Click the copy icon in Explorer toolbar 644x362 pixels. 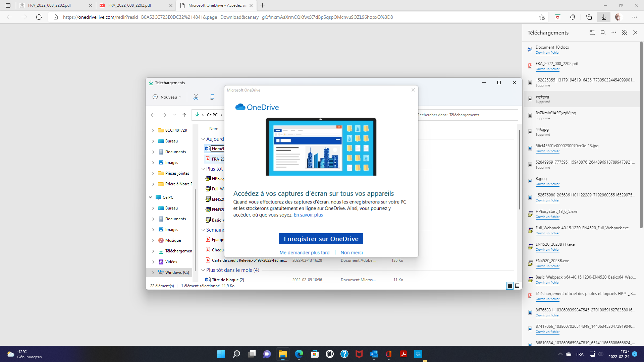[212, 97]
